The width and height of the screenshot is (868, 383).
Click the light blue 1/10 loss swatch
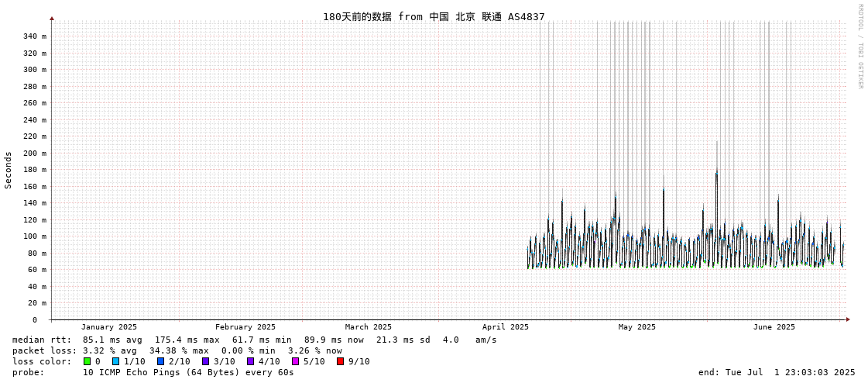click(x=115, y=361)
